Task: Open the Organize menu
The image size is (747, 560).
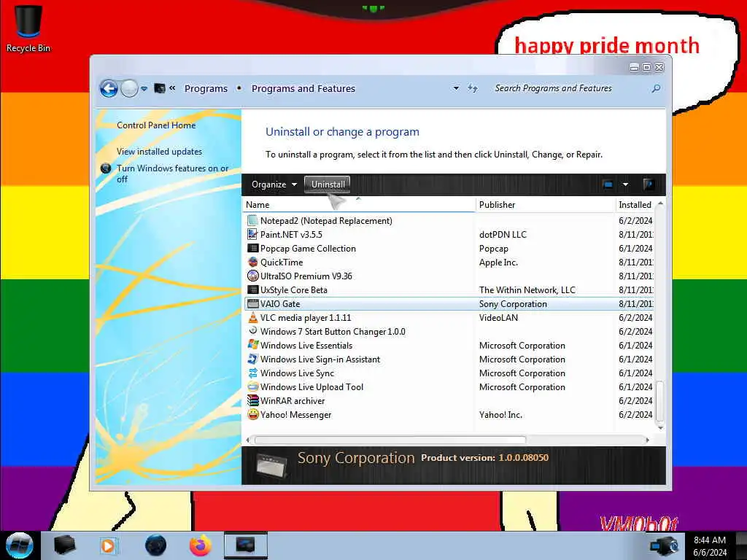Action: [274, 184]
